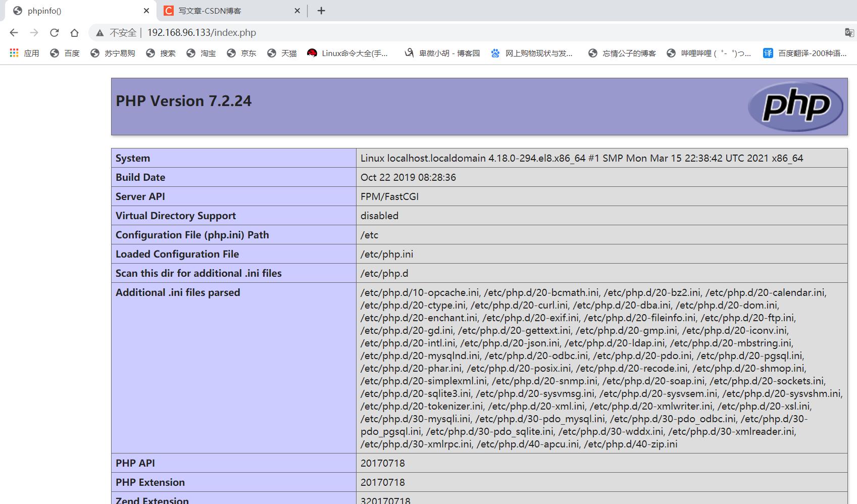The image size is (857, 504).
Task: Go back with the browser back arrow
Action: pos(14,33)
